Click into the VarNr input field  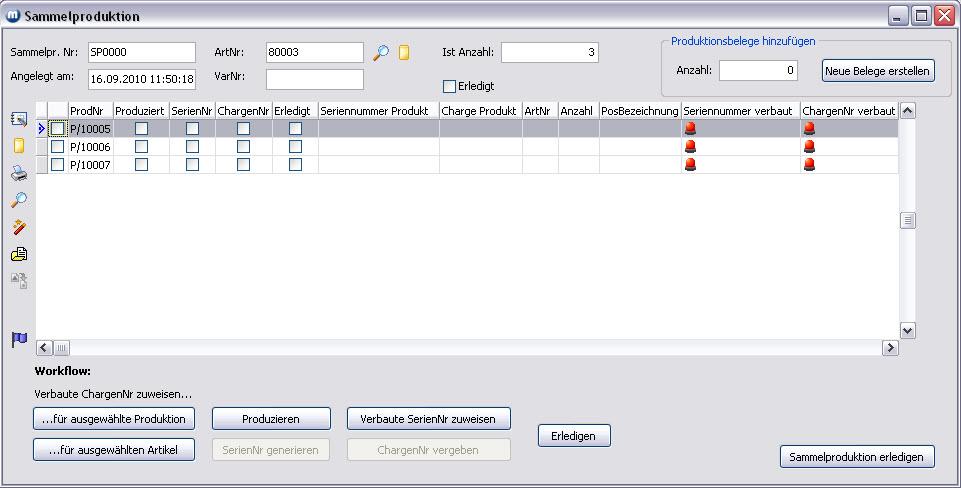[315, 79]
